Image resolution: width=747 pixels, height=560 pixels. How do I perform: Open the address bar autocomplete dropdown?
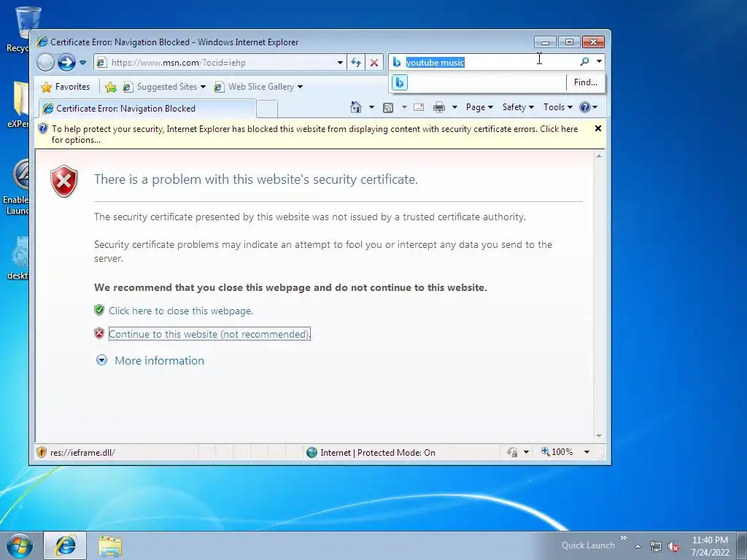coord(340,63)
